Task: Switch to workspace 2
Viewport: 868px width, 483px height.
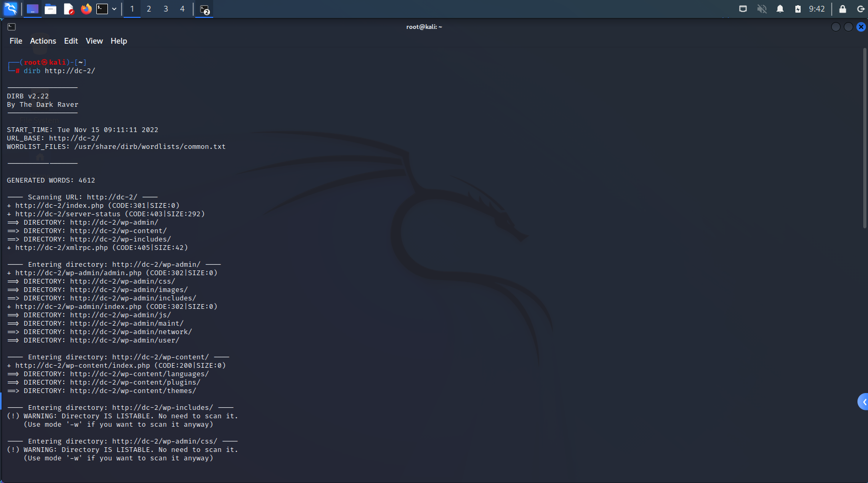Action: tap(149, 9)
